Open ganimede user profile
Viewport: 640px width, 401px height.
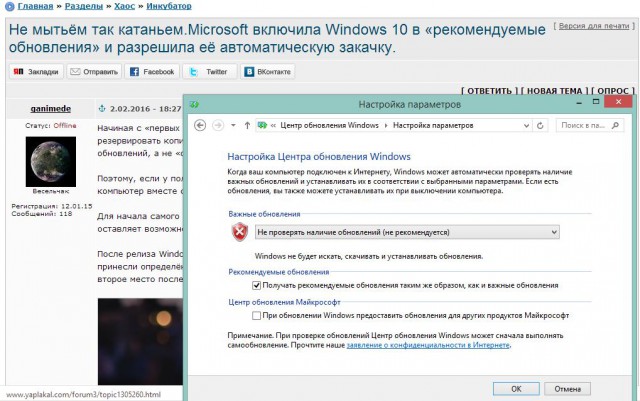[x=51, y=109]
